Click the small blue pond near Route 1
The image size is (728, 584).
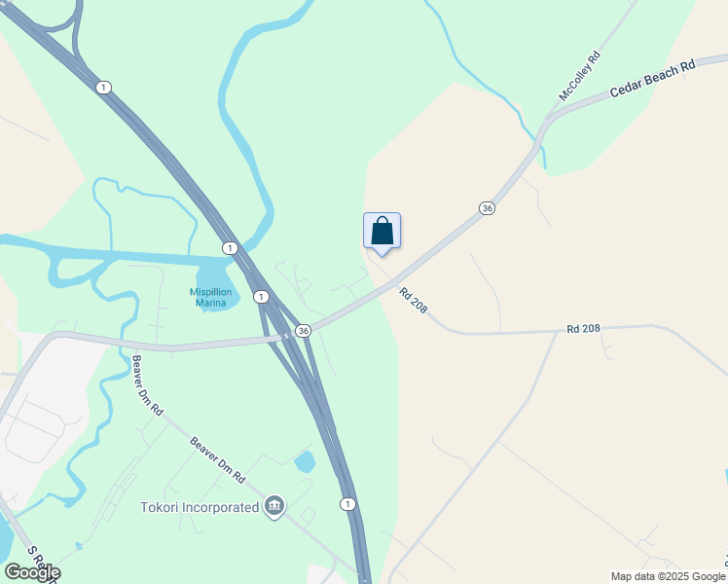click(305, 462)
